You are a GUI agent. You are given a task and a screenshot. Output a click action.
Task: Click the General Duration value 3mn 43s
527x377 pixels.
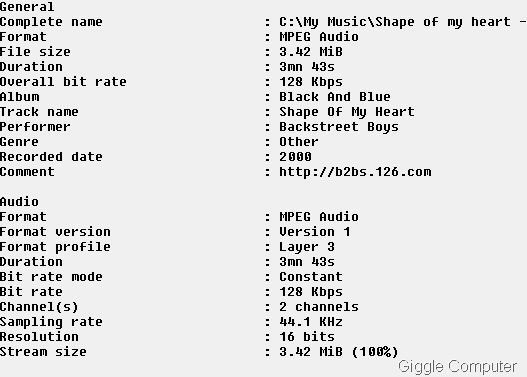coord(307,67)
